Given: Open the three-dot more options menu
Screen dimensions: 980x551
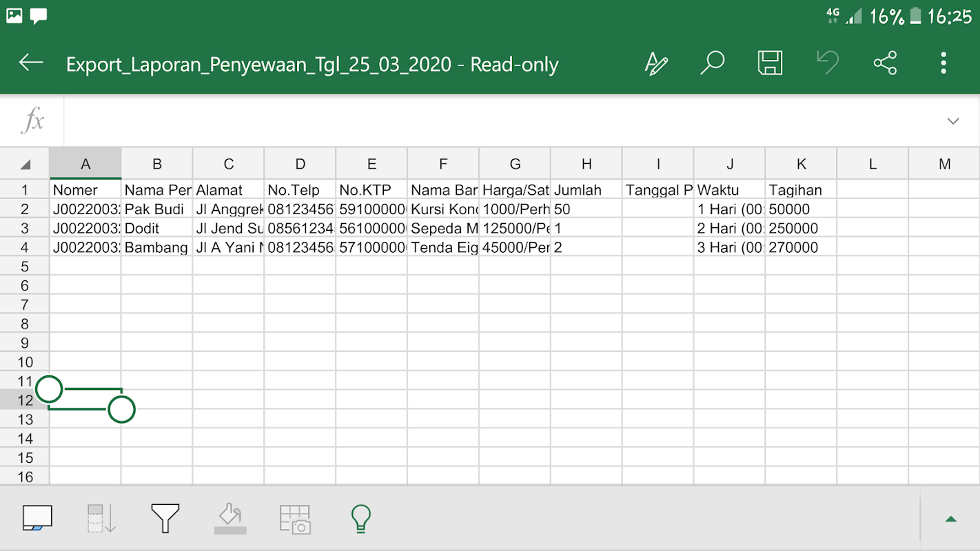Looking at the screenshot, I should [943, 63].
